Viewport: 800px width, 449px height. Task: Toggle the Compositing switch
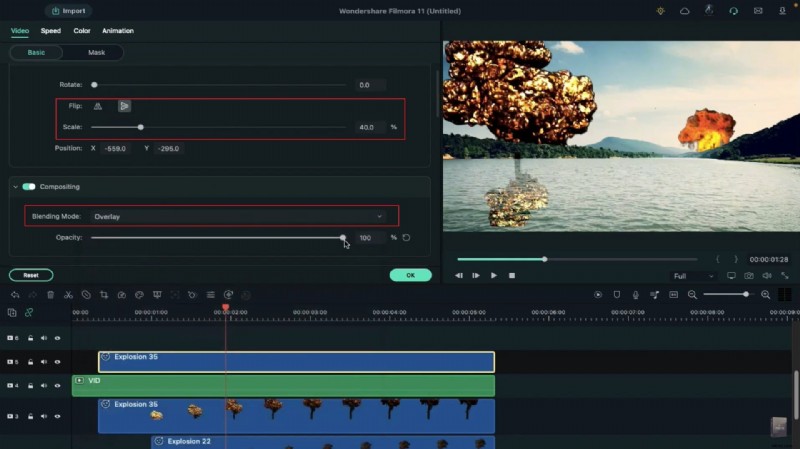(29, 187)
